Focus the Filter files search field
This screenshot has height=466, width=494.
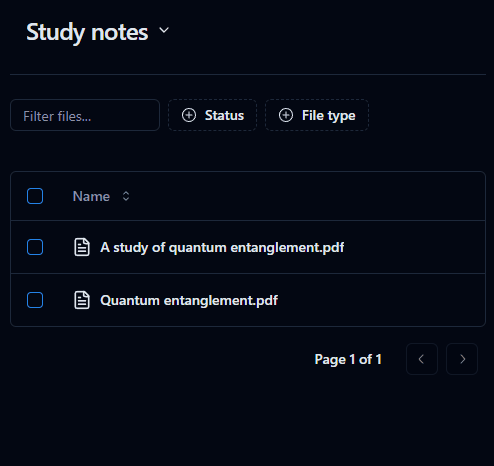[x=85, y=115]
